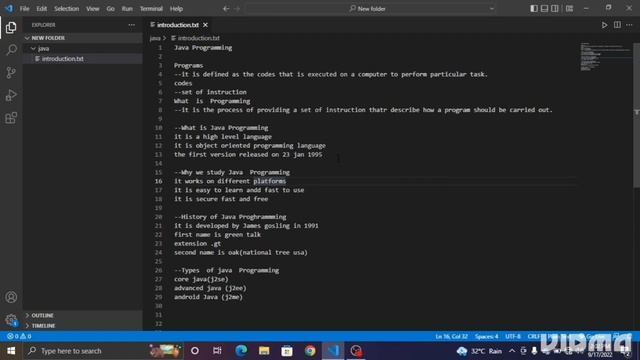This screenshot has height=360, width=640.
Task: Click the CRLF end of line status
Action: [534, 336]
